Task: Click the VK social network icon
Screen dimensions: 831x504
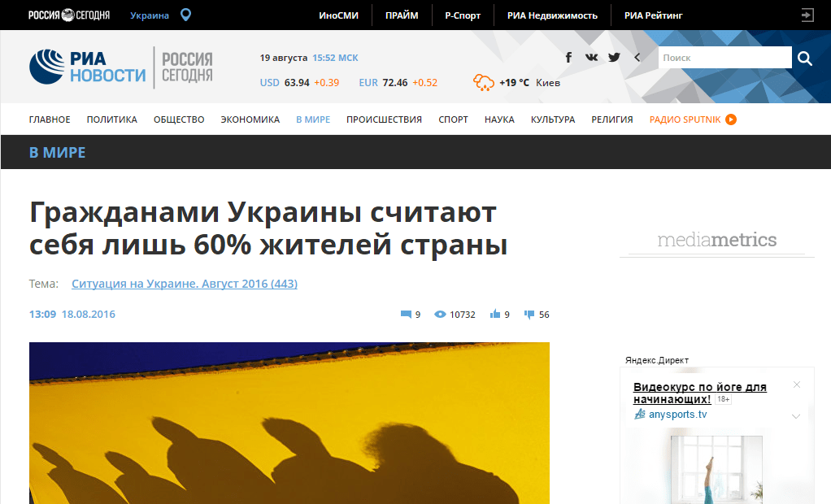Action: pyautogui.click(x=591, y=57)
